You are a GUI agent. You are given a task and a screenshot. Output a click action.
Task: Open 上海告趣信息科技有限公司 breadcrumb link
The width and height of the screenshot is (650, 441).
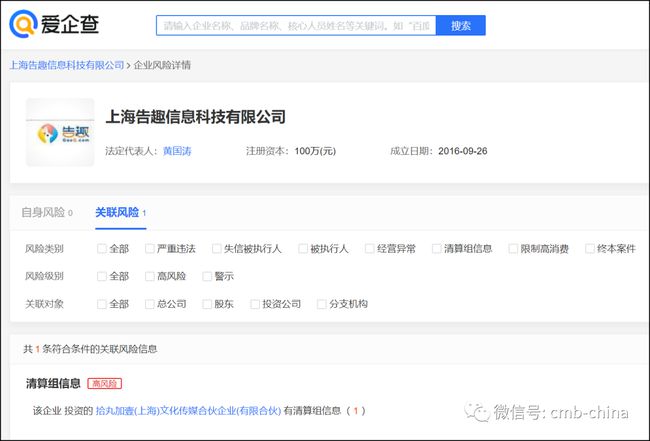point(67,65)
